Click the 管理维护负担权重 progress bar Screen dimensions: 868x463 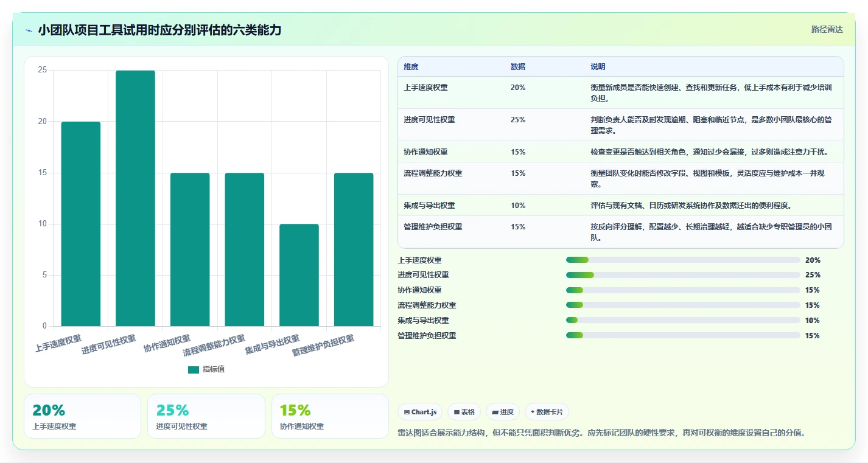coord(683,336)
